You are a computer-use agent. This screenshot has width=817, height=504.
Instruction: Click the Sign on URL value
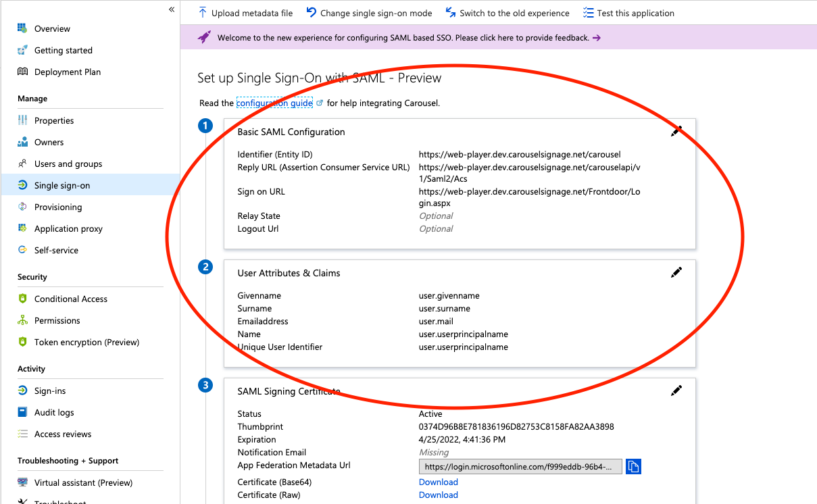click(x=530, y=197)
